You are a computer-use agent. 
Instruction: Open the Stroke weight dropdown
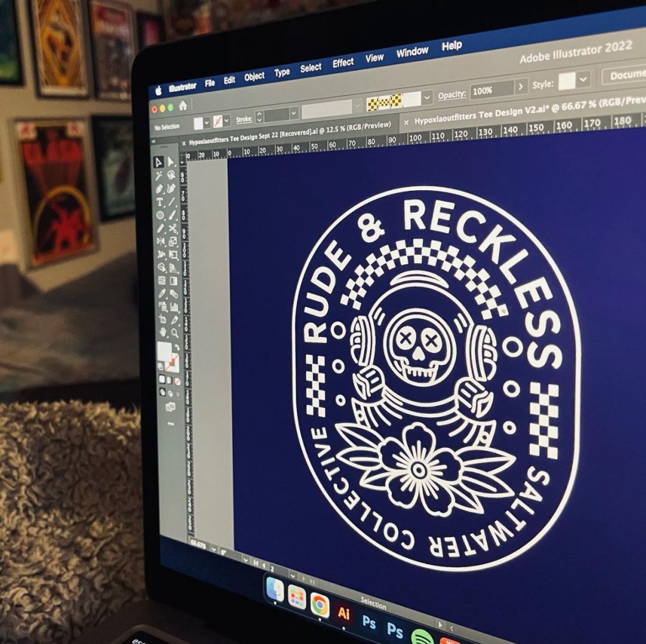pos(293,113)
